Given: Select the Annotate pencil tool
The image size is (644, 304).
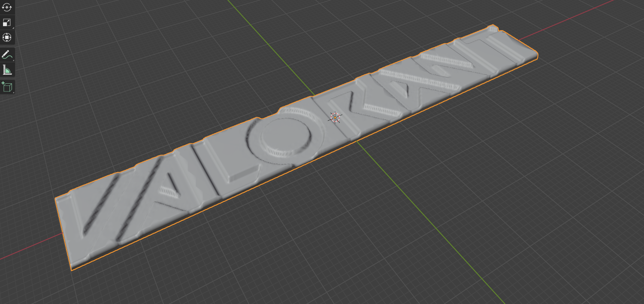Looking at the screenshot, I should (7, 55).
